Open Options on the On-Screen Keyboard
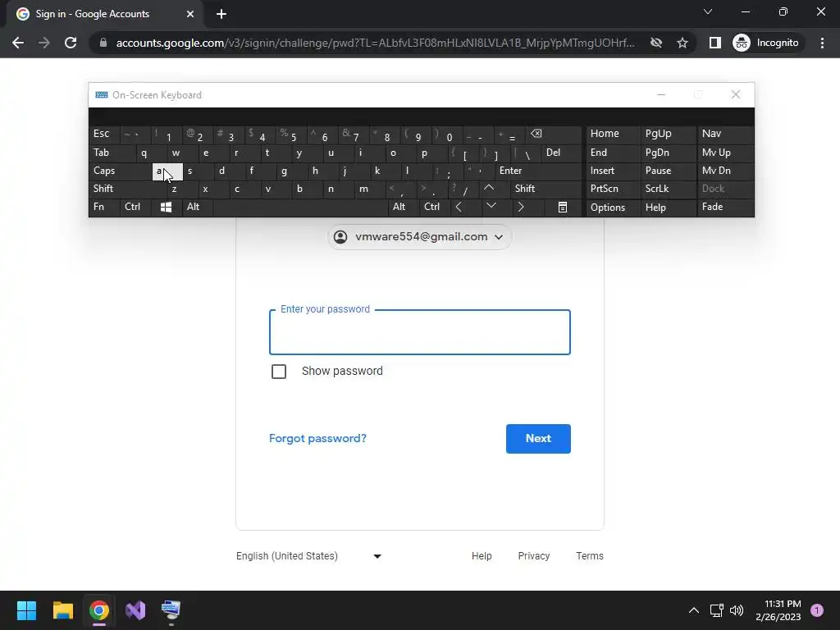This screenshot has height=630, width=840. (613, 208)
